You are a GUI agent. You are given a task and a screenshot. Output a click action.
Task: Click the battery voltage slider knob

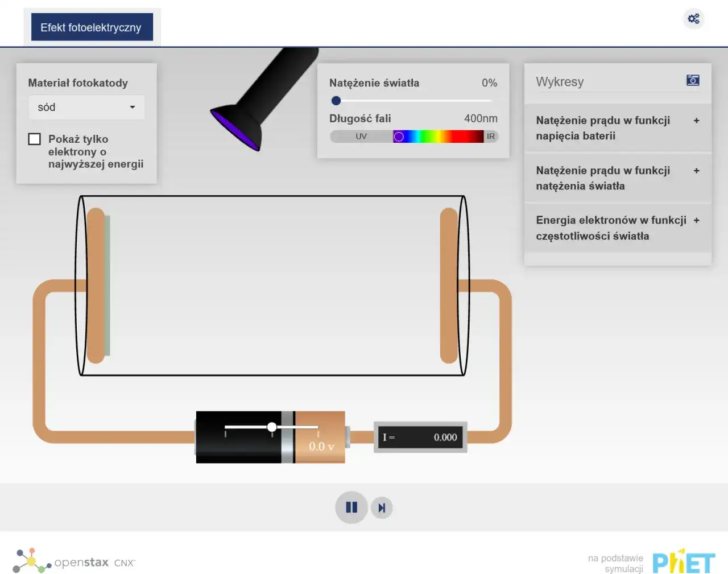272,427
